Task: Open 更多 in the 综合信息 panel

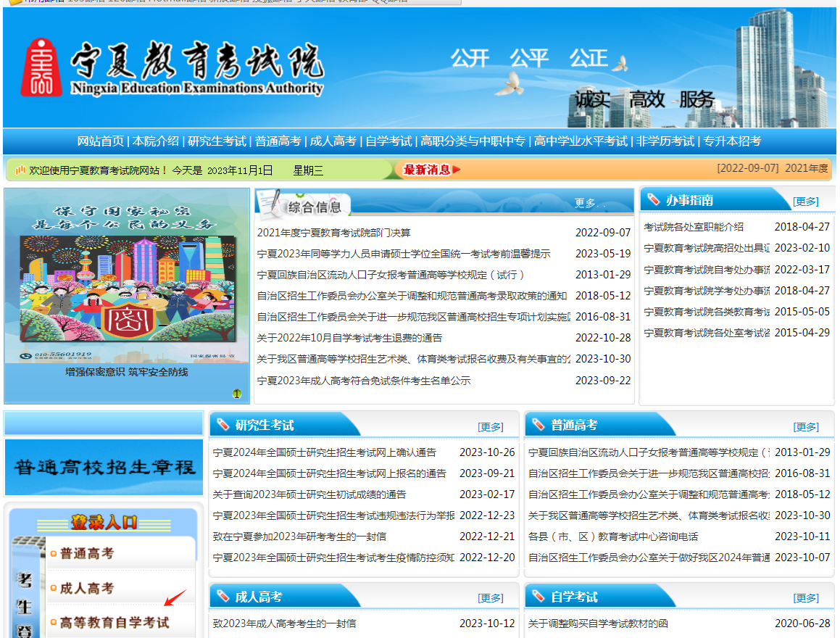Action: 586,203
